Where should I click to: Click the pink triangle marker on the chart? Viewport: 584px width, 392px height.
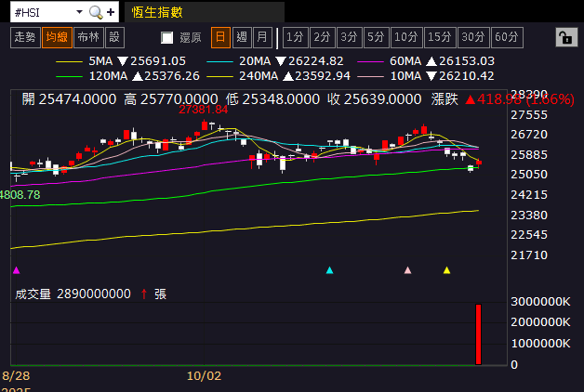[x=407, y=270]
